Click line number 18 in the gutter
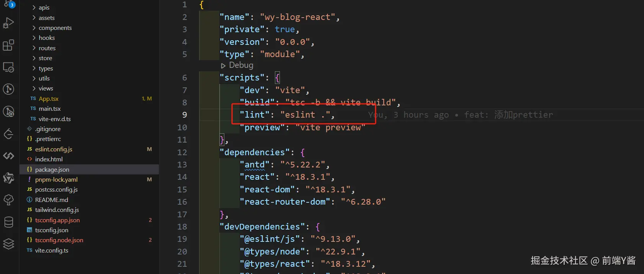 182,226
